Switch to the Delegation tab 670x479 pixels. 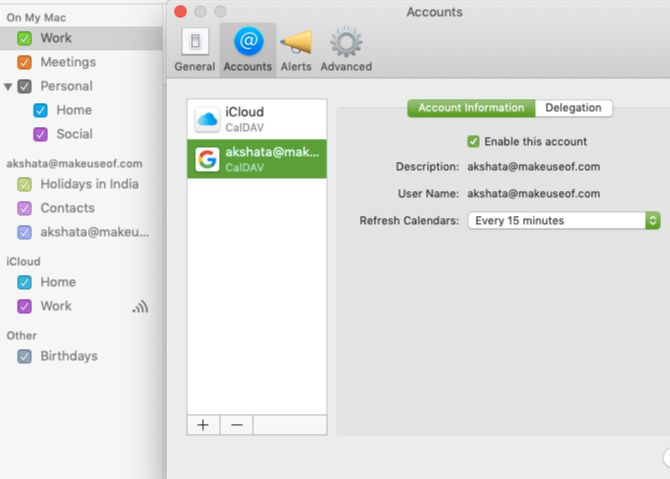tap(573, 108)
